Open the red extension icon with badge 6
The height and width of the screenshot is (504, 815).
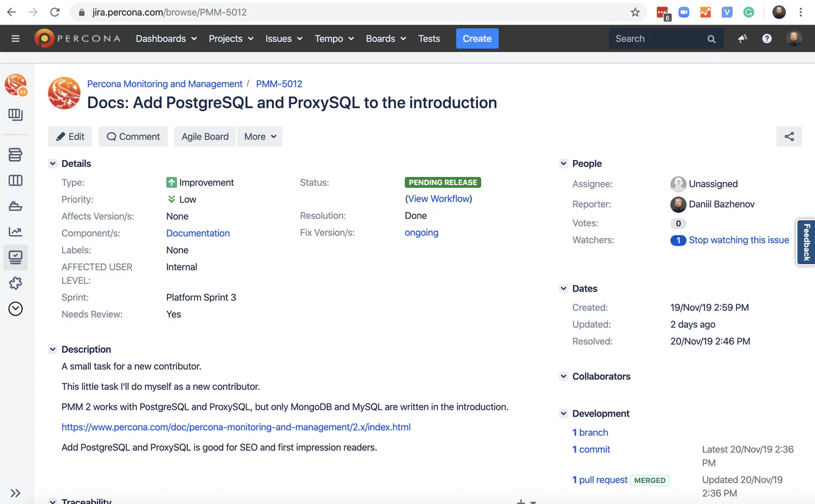(x=662, y=13)
